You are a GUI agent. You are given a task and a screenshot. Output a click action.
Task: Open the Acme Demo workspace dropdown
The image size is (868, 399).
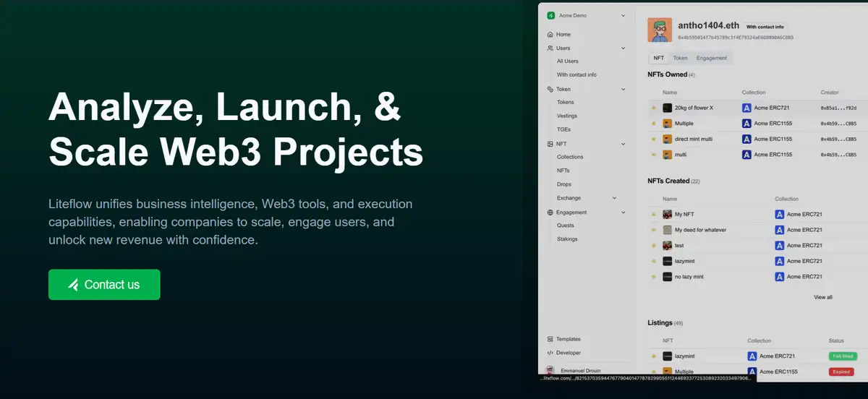623,15
